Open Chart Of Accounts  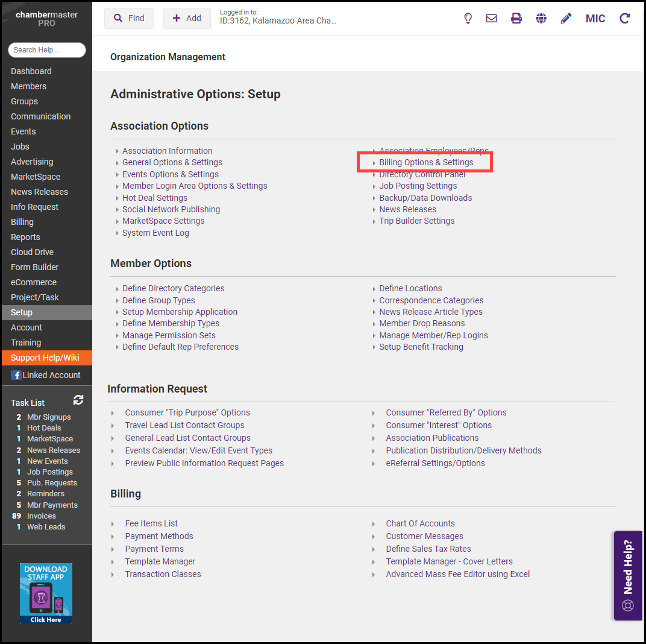420,523
